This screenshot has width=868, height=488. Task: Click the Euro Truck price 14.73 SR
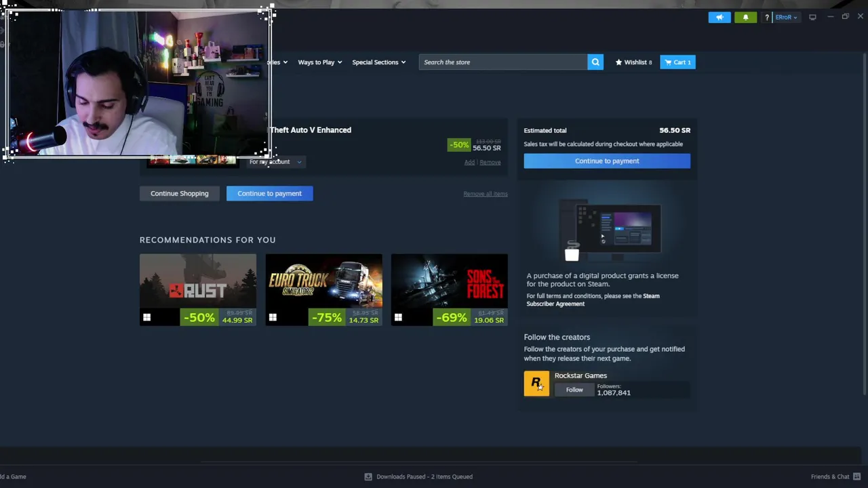(x=363, y=321)
